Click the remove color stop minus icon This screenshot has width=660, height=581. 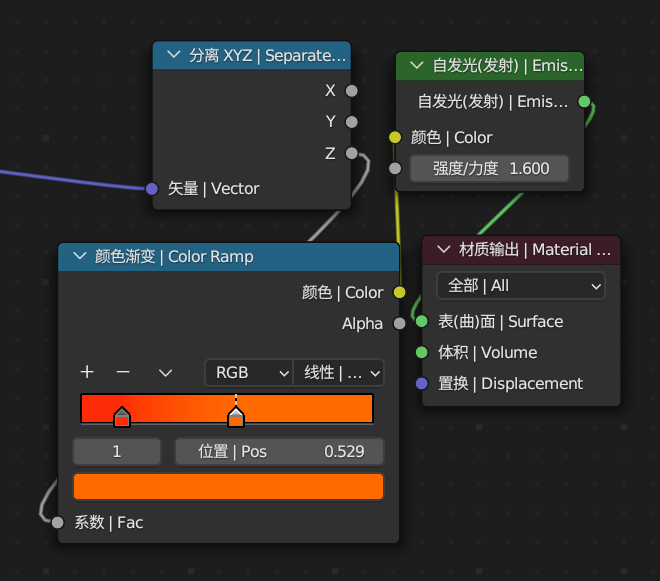(x=123, y=372)
